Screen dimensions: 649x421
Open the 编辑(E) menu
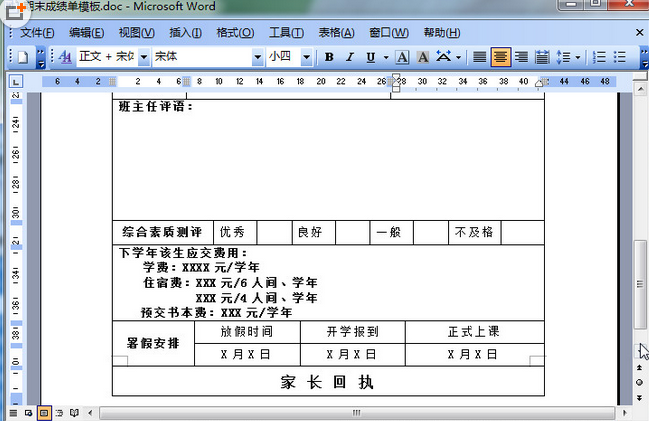point(87,33)
